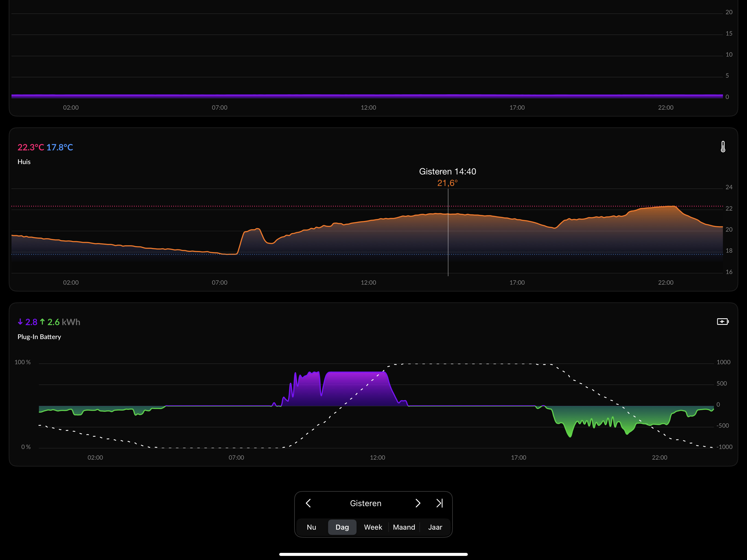Viewport: 747px width, 560px height.
Task: Select the Nu time range tab
Action: pos(311,527)
